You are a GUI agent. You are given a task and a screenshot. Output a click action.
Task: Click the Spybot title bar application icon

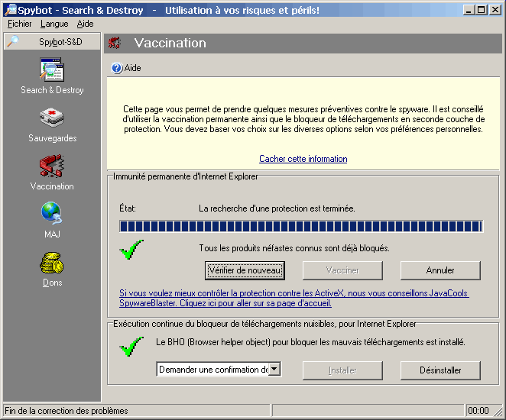[x=11, y=10]
